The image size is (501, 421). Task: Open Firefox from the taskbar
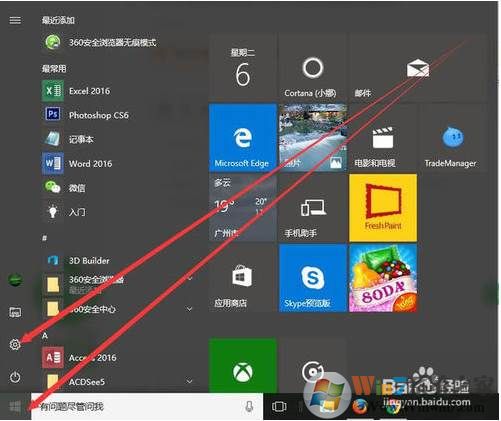pyautogui.click(x=360, y=407)
